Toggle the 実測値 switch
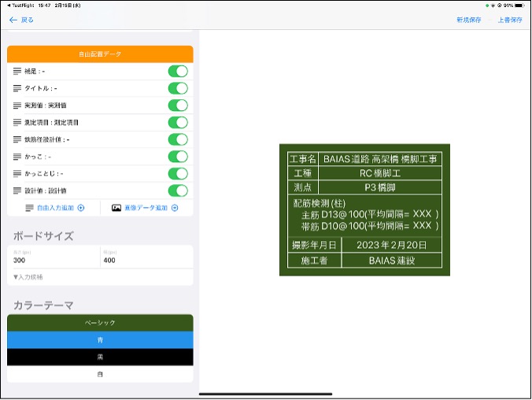 [x=178, y=106]
